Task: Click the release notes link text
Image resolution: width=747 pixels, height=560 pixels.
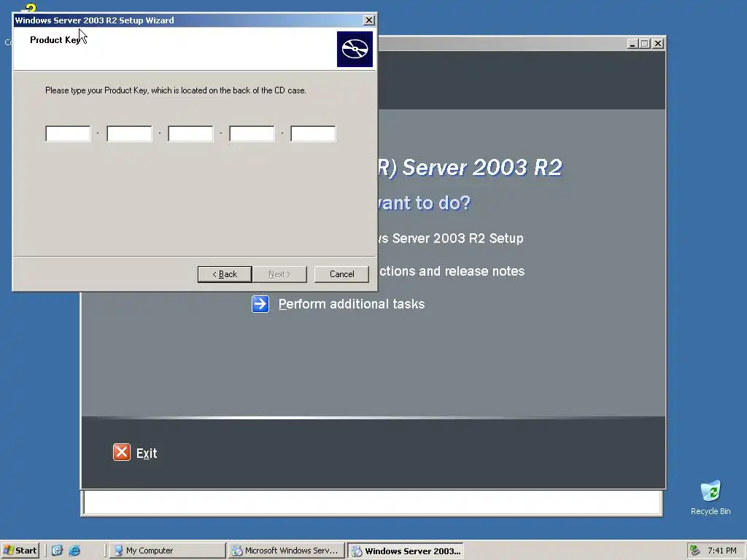Action: click(x=452, y=271)
